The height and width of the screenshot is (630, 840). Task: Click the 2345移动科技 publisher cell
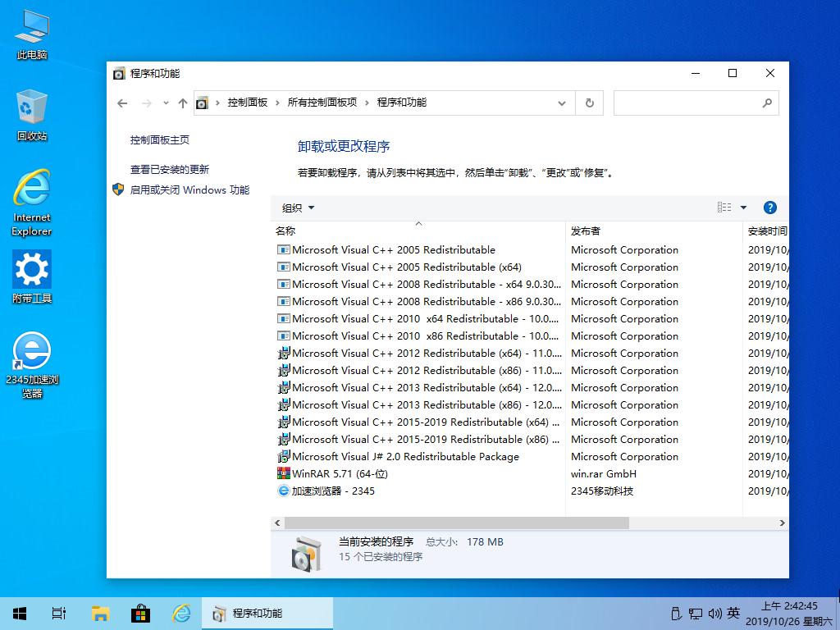602,491
